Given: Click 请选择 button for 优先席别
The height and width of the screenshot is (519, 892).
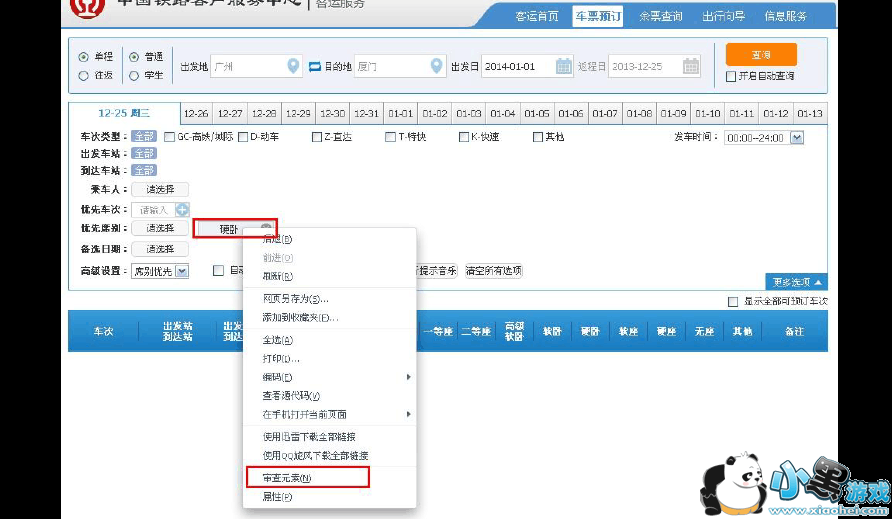Looking at the screenshot, I should pyautogui.click(x=160, y=228).
